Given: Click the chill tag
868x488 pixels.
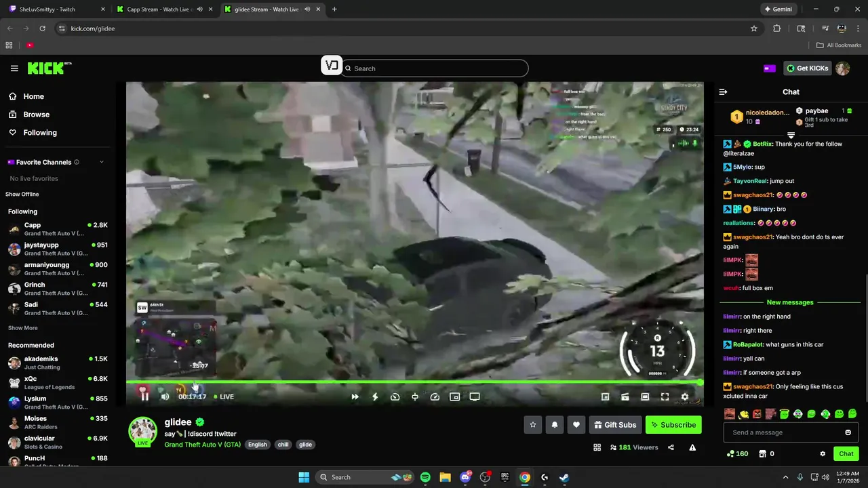Looking at the screenshot, I should 283,445.
